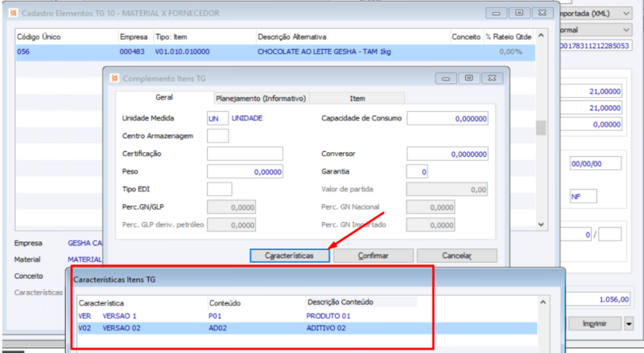Click the Certificação input field
The height and width of the screenshot is (353, 644).
[x=245, y=154]
